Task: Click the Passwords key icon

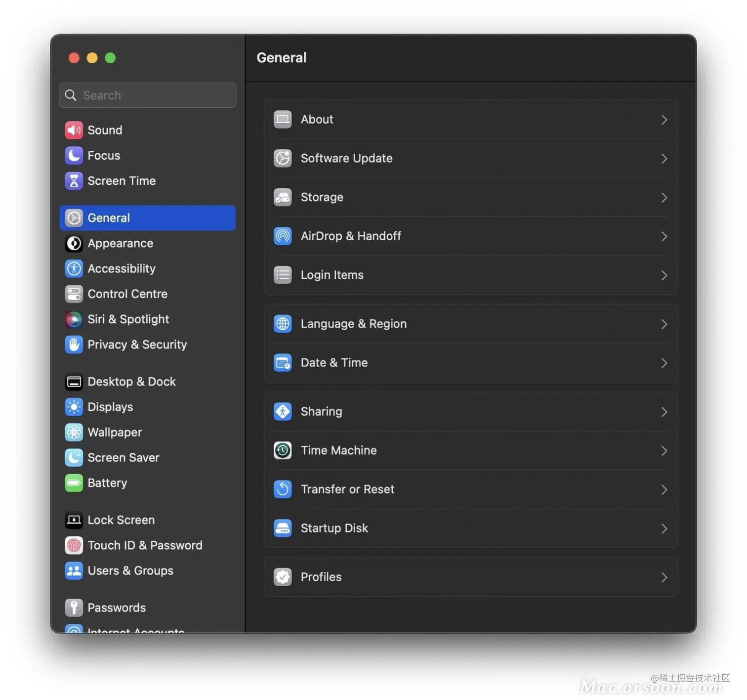Action: (74, 608)
